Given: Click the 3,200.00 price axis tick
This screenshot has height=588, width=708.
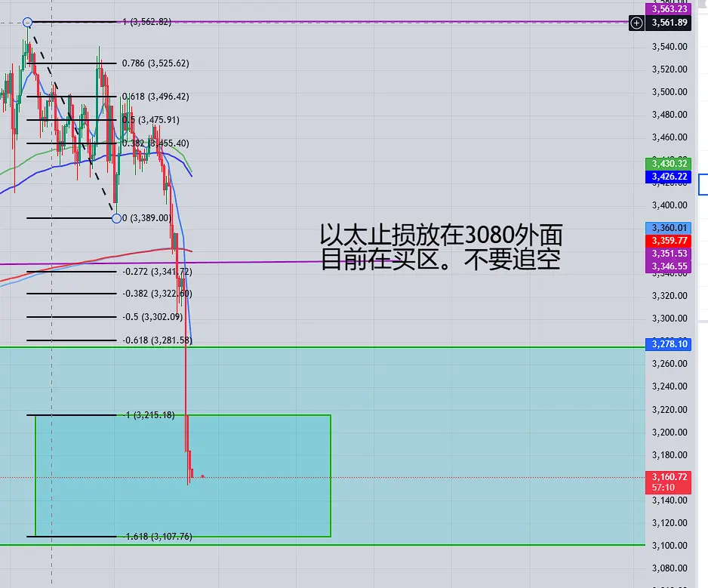Looking at the screenshot, I should tap(670, 433).
